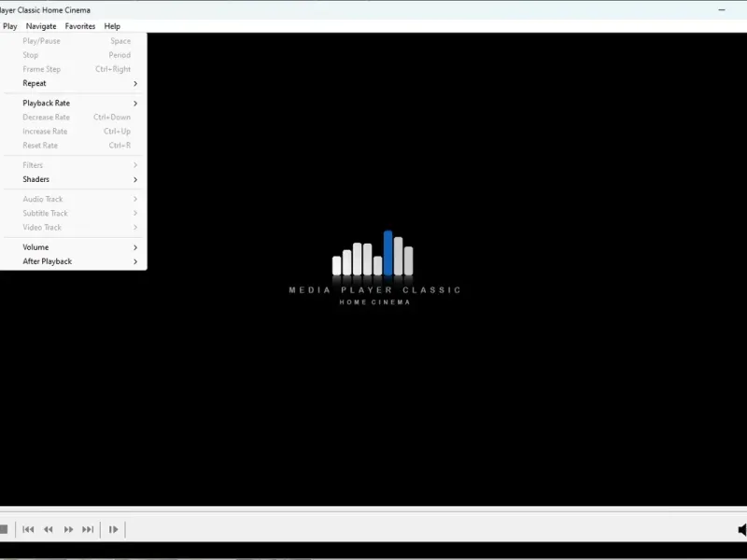Mute audio via the speaker icon
This screenshot has width=747, height=560.
742,529
